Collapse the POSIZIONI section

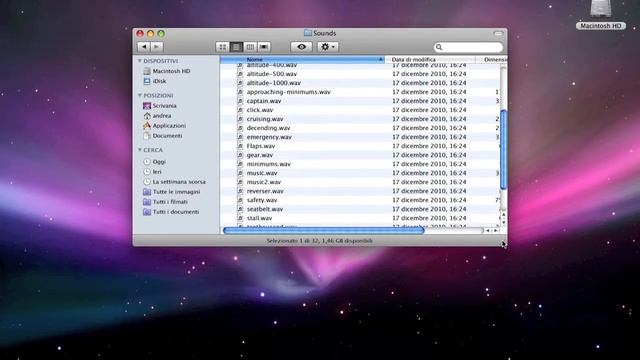140,96
